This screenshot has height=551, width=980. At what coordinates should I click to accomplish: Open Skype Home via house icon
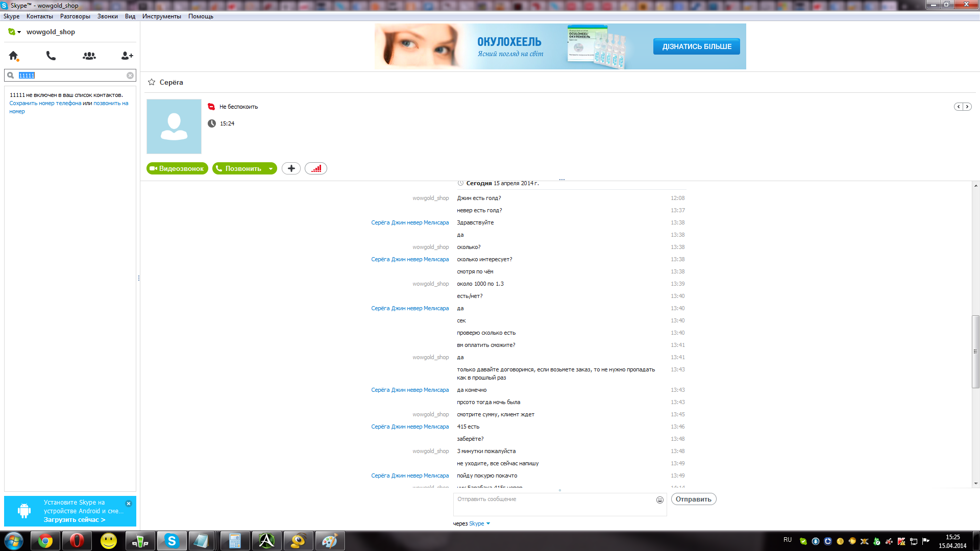pyautogui.click(x=13, y=56)
